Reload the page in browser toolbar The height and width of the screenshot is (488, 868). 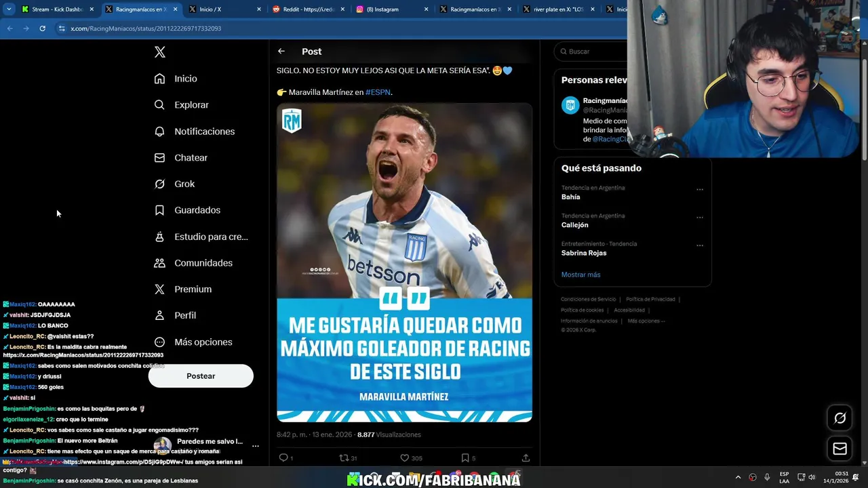click(42, 28)
